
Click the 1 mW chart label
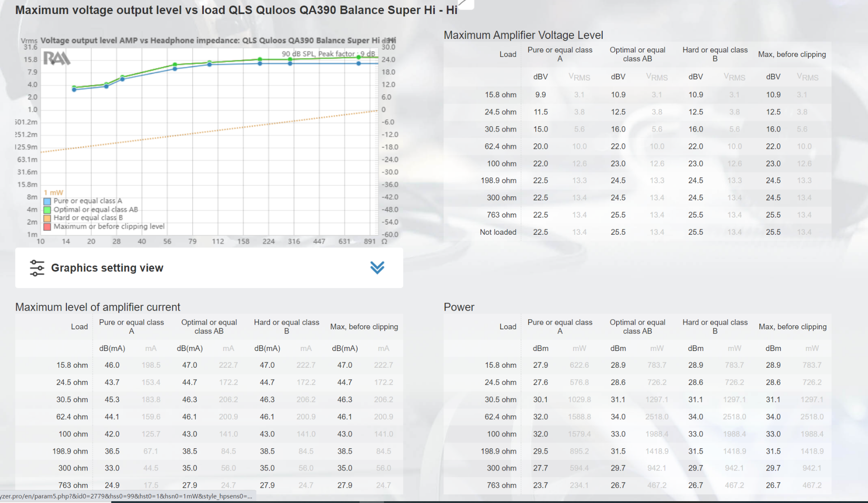pyautogui.click(x=53, y=193)
